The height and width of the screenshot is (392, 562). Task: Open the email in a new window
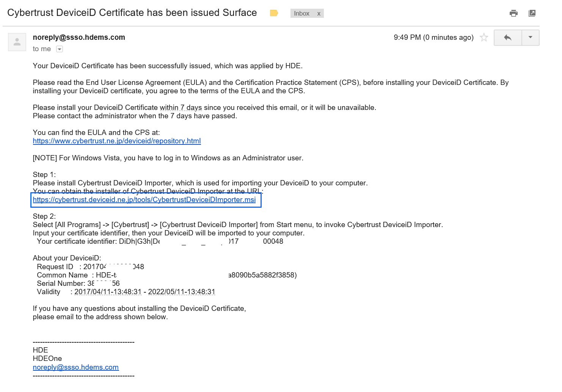[532, 13]
